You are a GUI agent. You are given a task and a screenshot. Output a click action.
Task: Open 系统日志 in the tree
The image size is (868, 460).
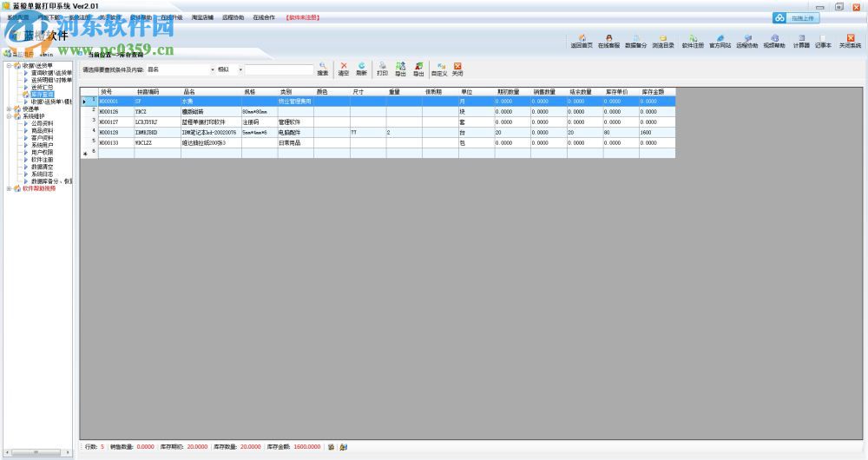click(42, 174)
